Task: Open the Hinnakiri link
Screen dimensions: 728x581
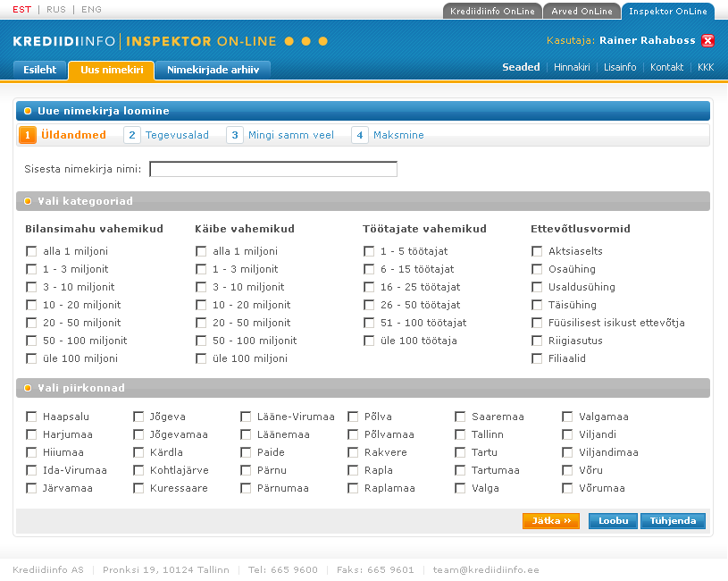Action: tap(572, 67)
